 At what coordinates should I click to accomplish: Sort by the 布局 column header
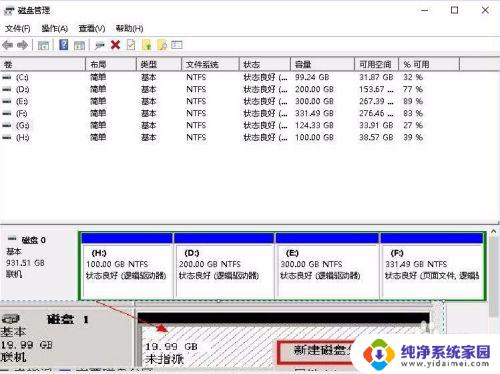click(111, 64)
